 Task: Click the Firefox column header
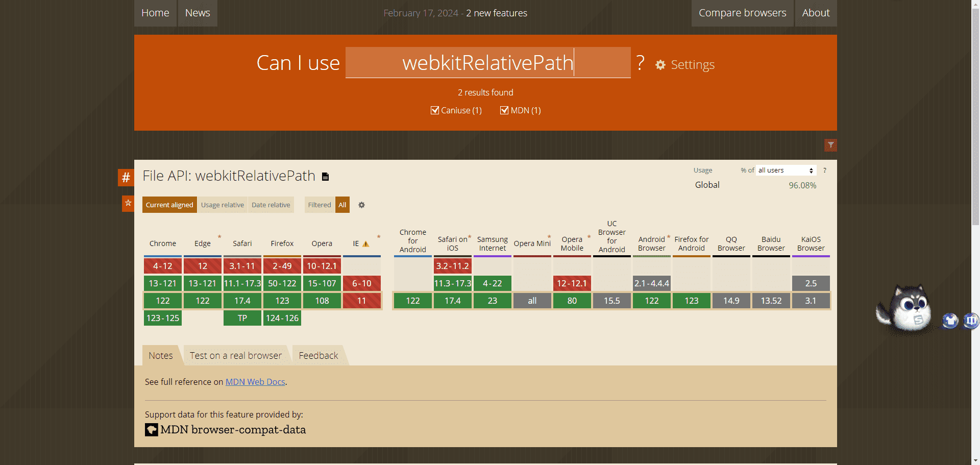click(x=282, y=243)
